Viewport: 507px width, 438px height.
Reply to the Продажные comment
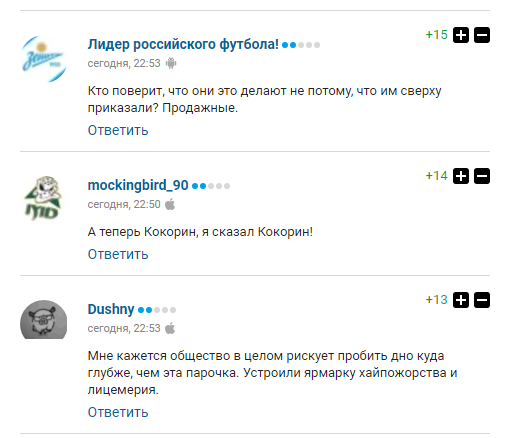(118, 130)
